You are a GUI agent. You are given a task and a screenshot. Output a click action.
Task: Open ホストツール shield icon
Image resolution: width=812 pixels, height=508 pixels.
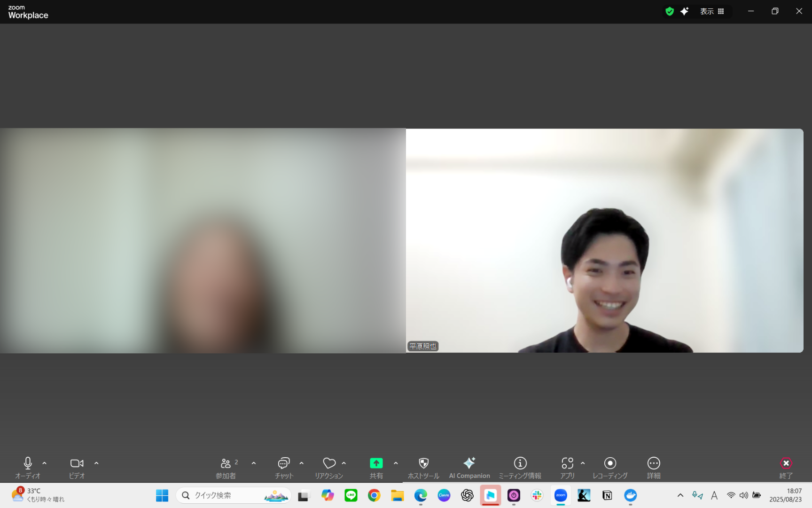click(423, 463)
